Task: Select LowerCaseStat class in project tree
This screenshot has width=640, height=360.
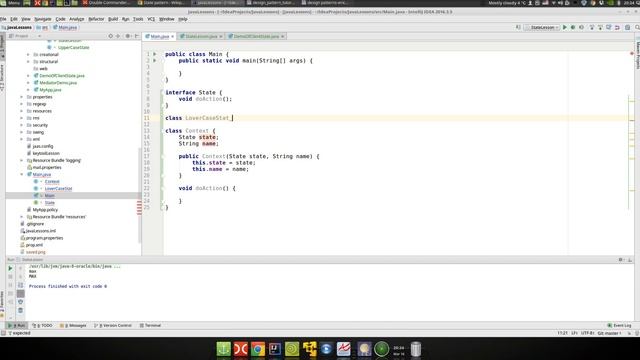Action: 58,189
